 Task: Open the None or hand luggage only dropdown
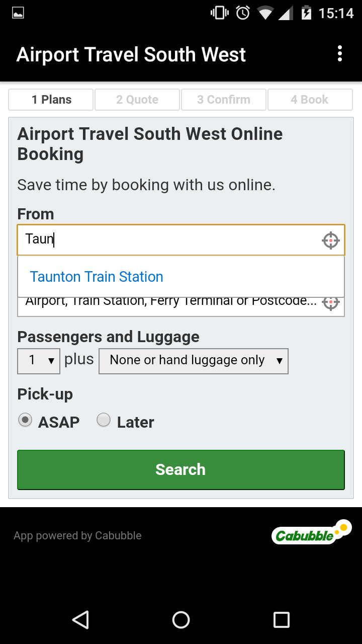[194, 361]
